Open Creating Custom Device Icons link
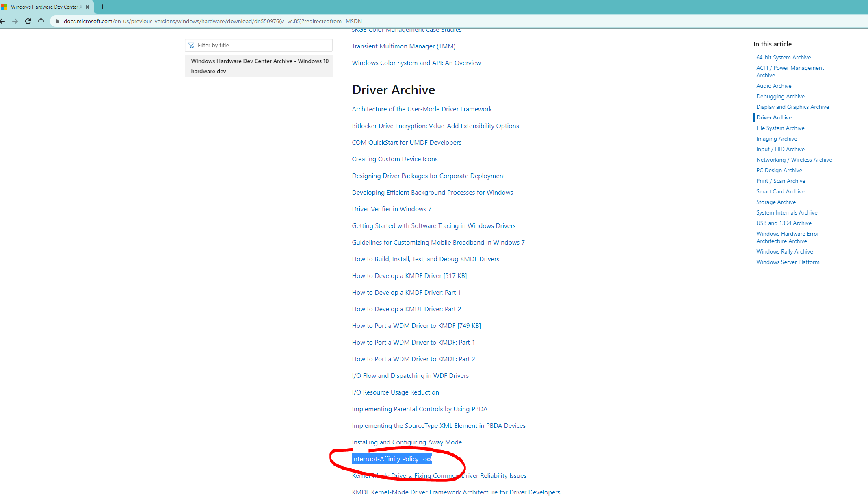Viewport: 868px width, 503px height. 395,159
